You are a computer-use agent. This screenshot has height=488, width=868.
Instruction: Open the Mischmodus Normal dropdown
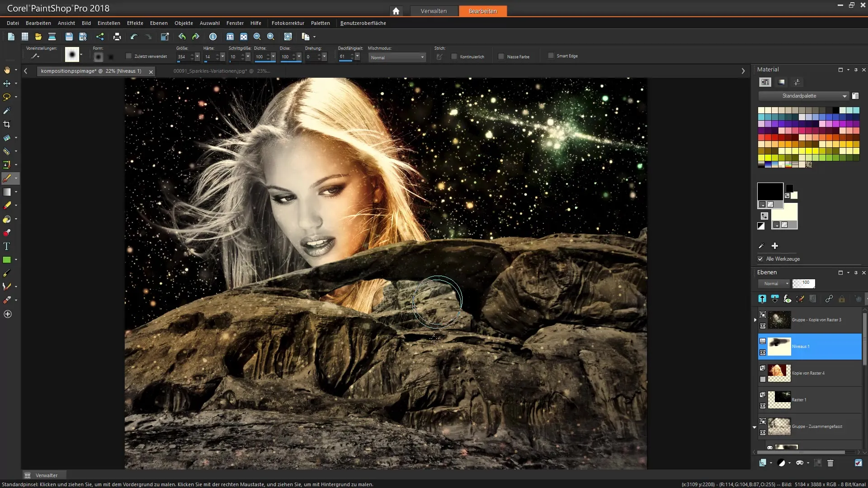click(397, 57)
